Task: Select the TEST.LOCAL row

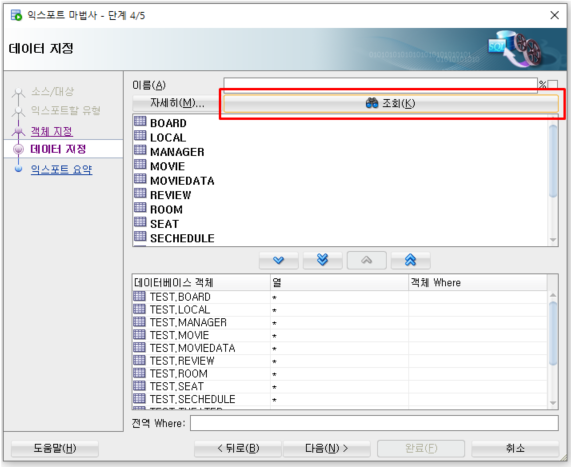Action: (339, 310)
